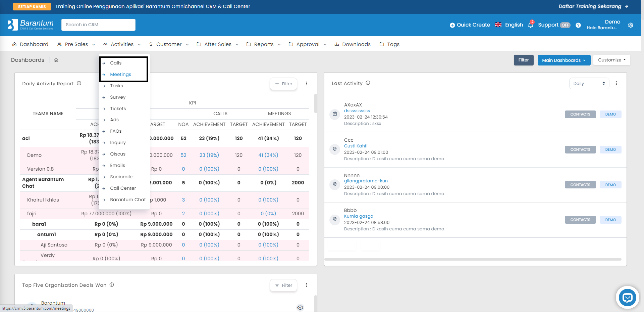Open Barantum Chat menu entry
Screen dimensions: 644x312
point(128,199)
